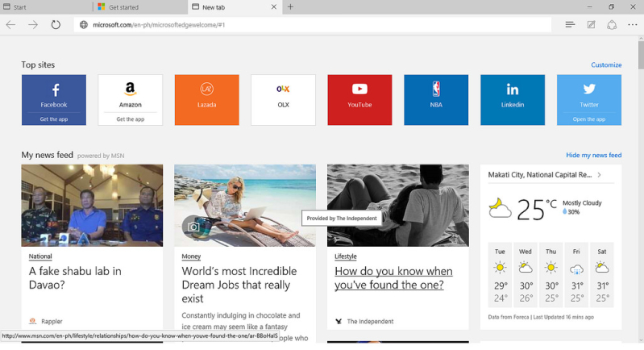This screenshot has height=350, width=644.
Task: Switch to the Start tab
Action: [x=47, y=7]
